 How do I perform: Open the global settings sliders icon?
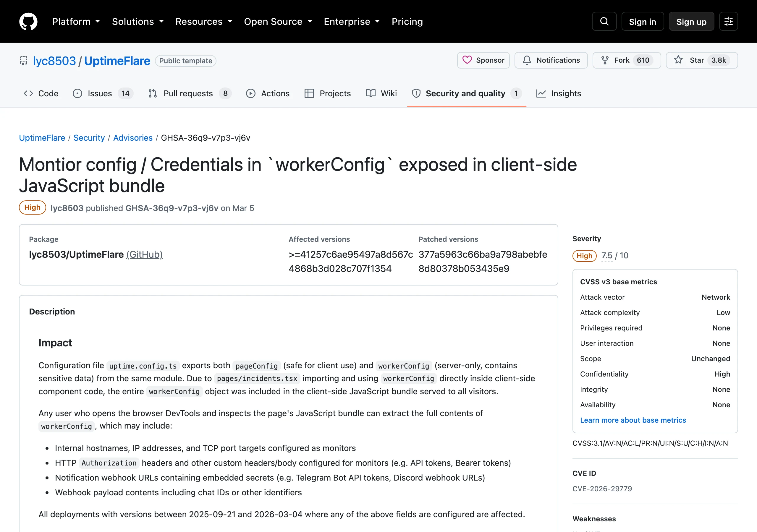click(x=728, y=21)
